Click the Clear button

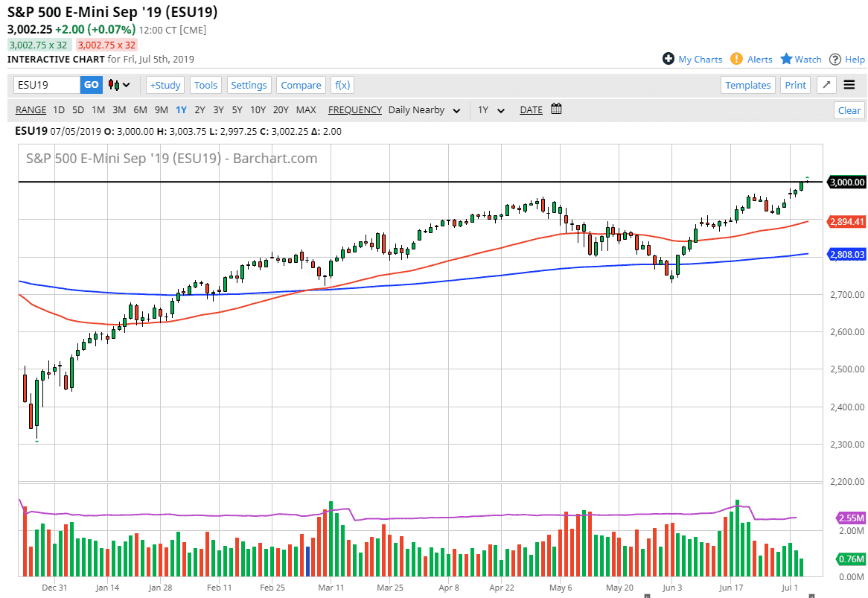849,110
